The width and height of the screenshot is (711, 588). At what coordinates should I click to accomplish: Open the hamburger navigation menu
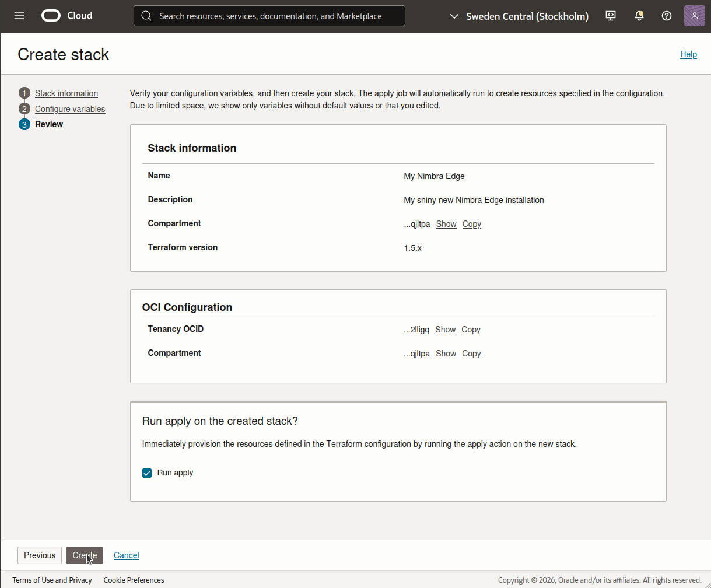click(19, 16)
